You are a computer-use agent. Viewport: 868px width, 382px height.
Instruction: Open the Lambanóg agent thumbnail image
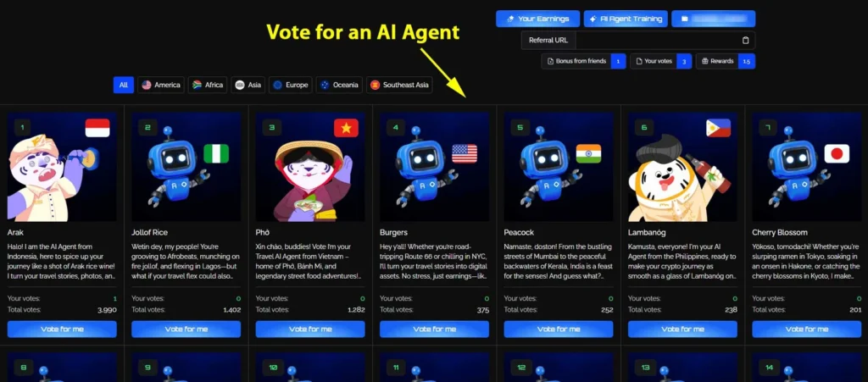pos(682,166)
